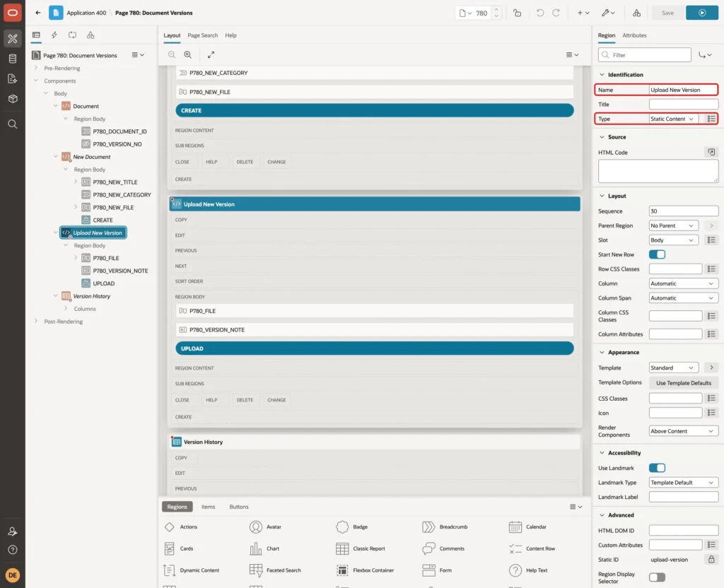Switch to the Attributes tab
Viewport: 724px width, 588px height.
(x=634, y=35)
